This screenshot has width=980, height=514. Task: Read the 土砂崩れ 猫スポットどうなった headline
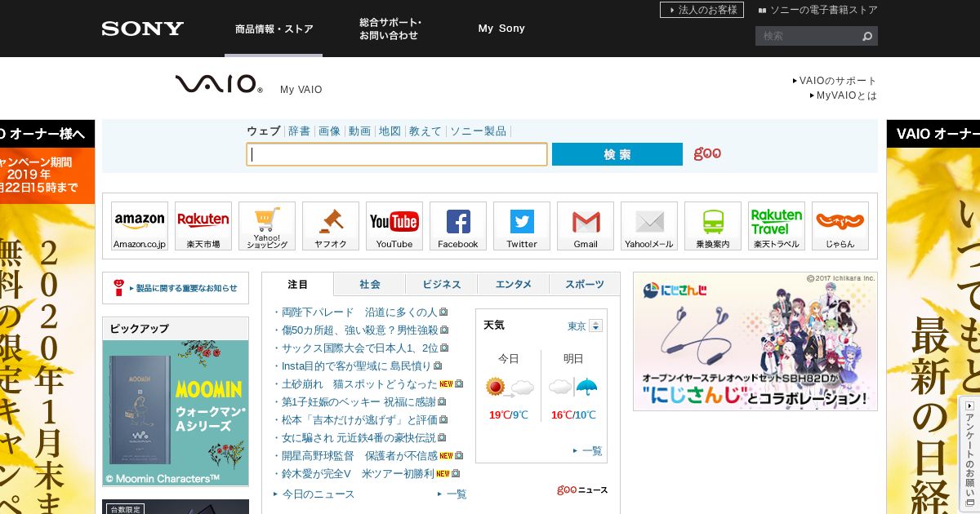[359, 383]
